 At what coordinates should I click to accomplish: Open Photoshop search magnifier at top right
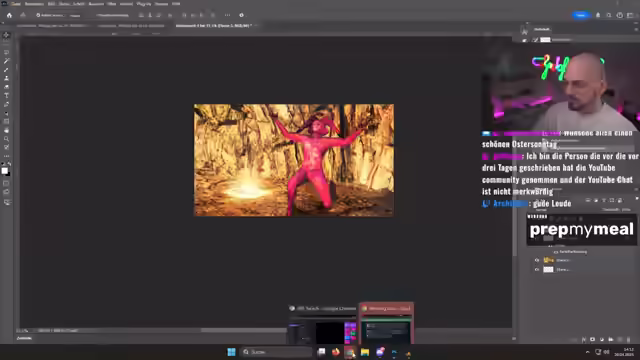tap(609, 15)
